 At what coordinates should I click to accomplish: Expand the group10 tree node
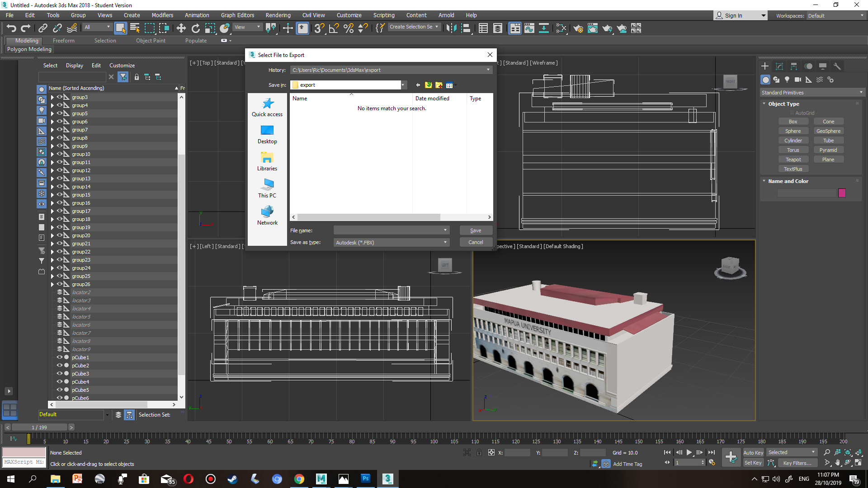(x=52, y=154)
